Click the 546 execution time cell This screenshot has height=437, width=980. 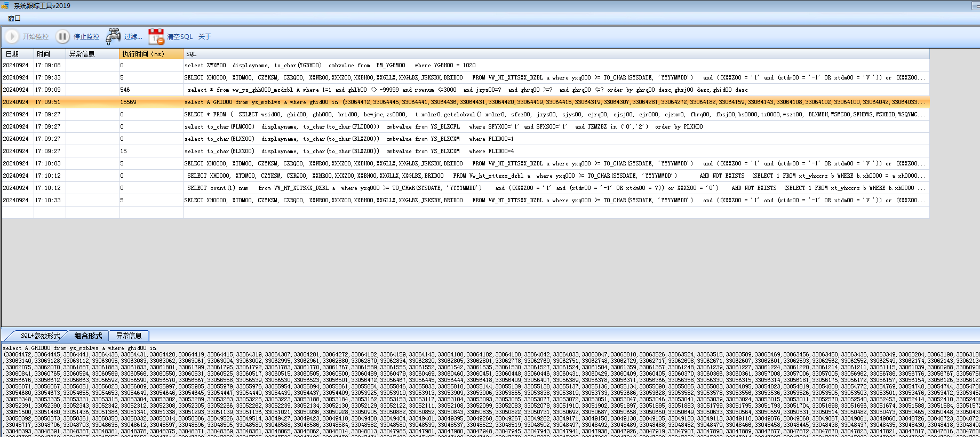tap(151, 90)
